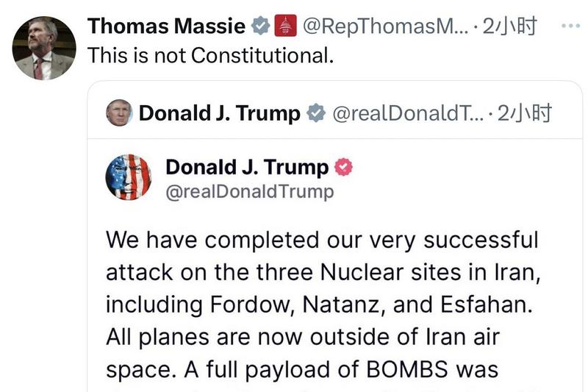The height and width of the screenshot is (392, 588).
Task: Open the three-dot more options menu
Action: [570, 26]
